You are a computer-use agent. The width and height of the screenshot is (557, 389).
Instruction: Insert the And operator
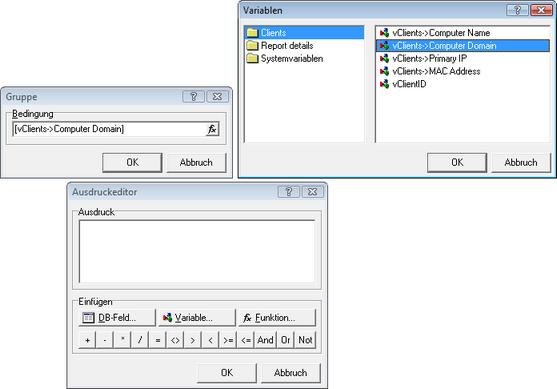point(265,340)
